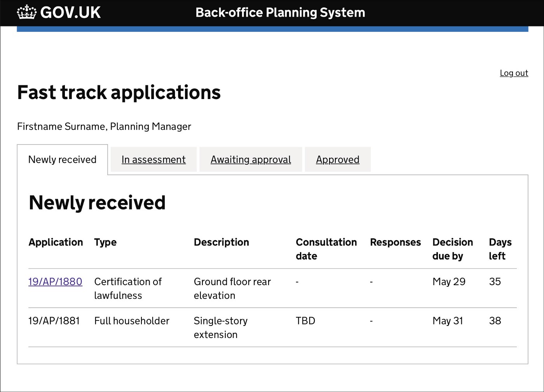The image size is (544, 392).
Task: Click the 19/AP/1881 application reference
Action: 54,321
